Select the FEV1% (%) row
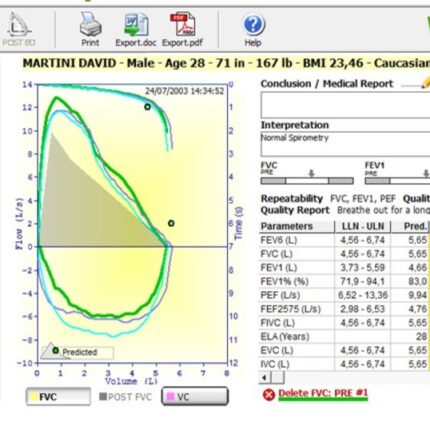The image size is (430, 430). click(x=345, y=281)
